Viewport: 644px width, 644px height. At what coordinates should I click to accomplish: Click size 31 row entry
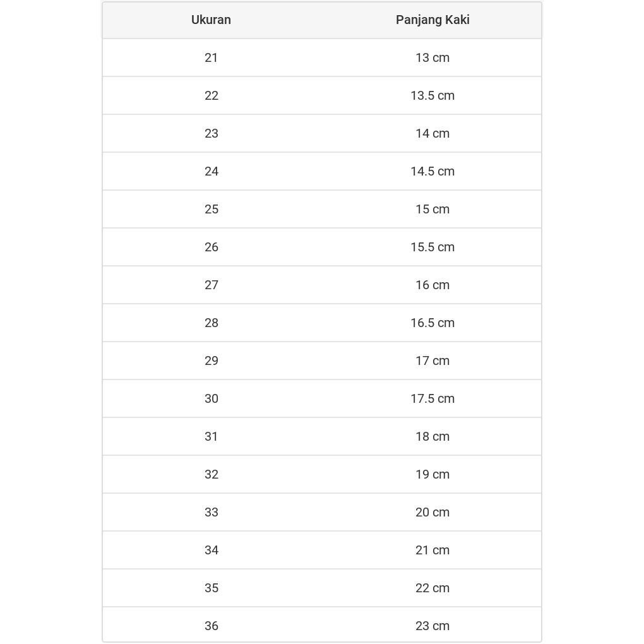pyautogui.click(x=211, y=436)
